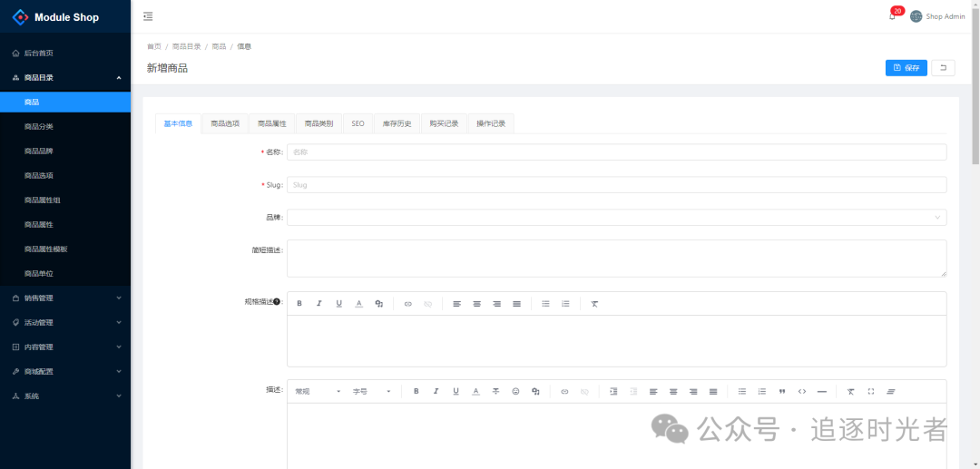Insert a code block in the 描述 editor
980x469 pixels.
pos(802,391)
